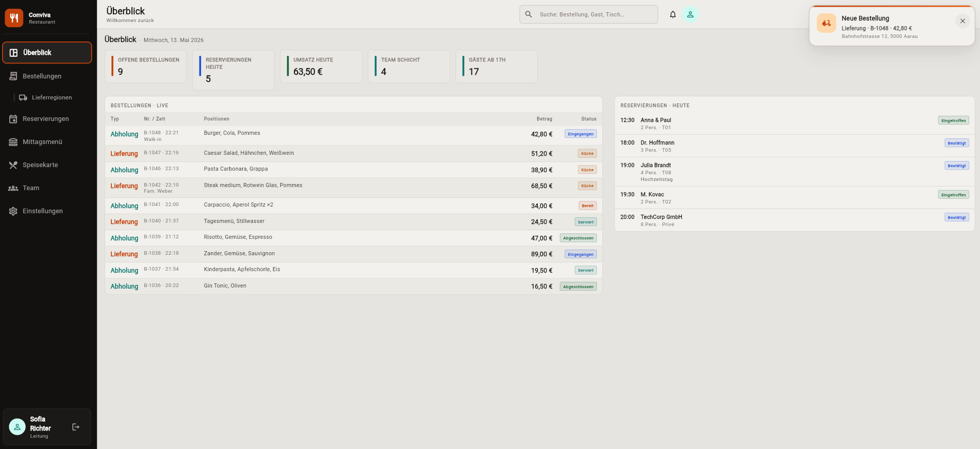Screen dimensions: 980x449
Task: Select order row Kinderpasta, Apfelschorle, Eis
Action: pyautogui.click(x=354, y=270)
